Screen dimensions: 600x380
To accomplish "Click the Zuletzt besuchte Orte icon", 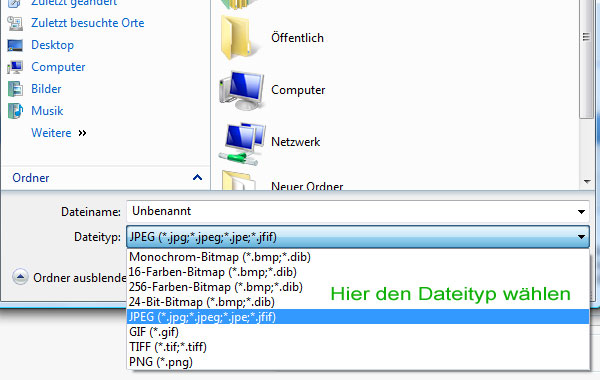I will 15,23.
